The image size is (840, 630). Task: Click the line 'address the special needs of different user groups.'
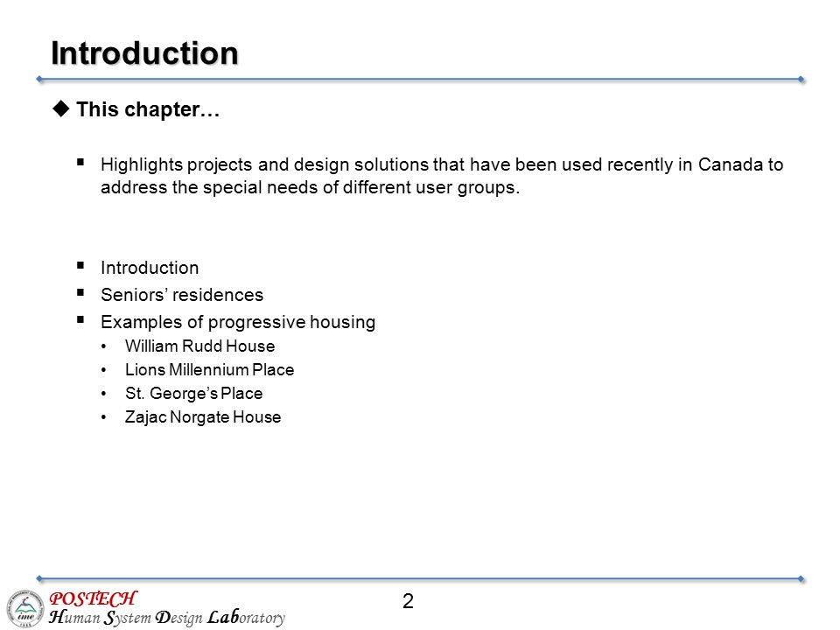[310, 187]
